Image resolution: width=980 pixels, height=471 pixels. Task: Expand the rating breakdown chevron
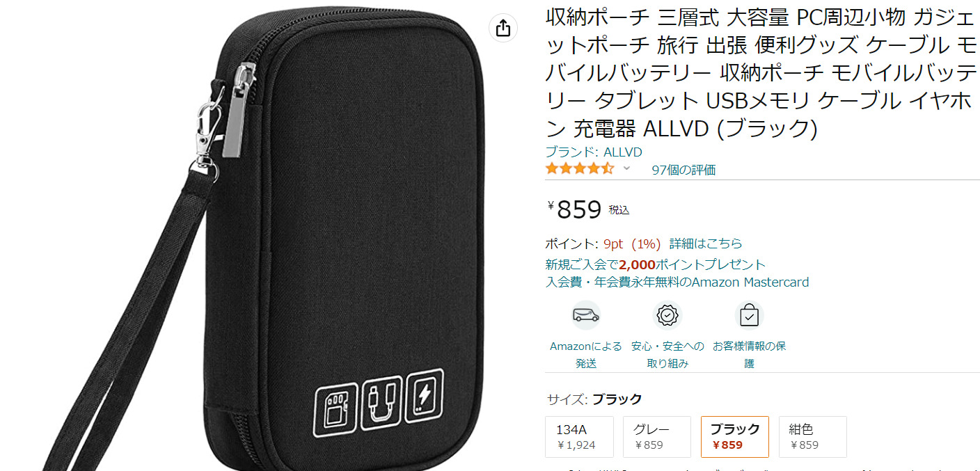[626, 168]
